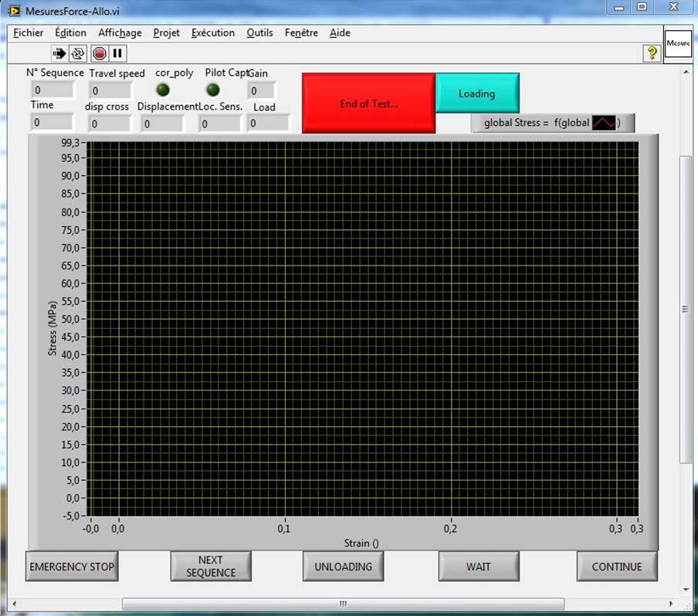Click the Time value field
This screenshot has width=698, height=616.
(52, 122)
